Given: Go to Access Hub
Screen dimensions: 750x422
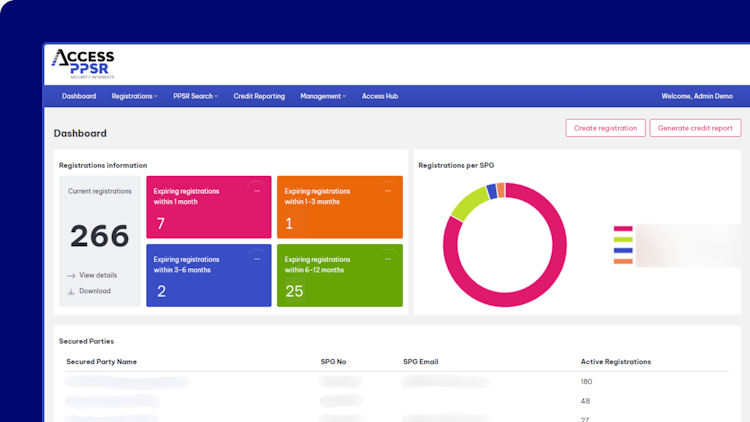Looking at the screenshot, I should (x=380, y=96).
